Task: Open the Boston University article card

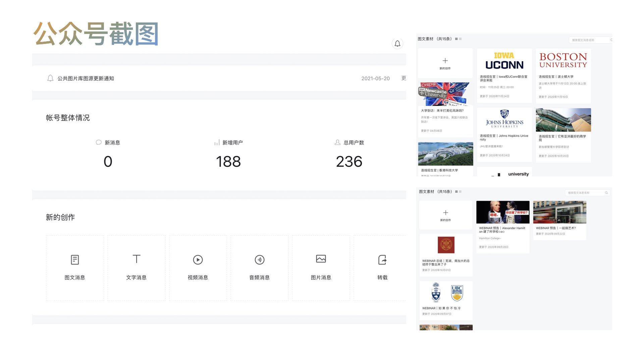Action: (x=563, y=76)
